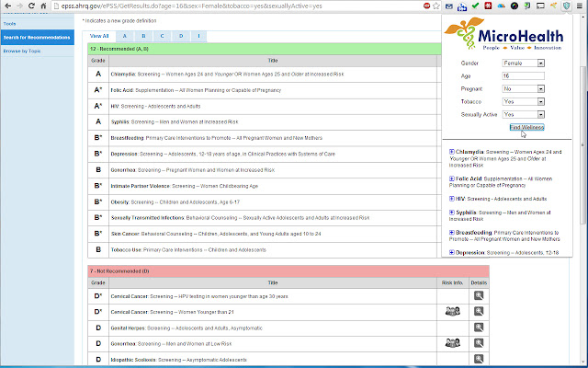The height and width of the screenshot is (368, 588).
Task: Open details for Cervical Cancer HPV testing row
Action: click(479, 296)
